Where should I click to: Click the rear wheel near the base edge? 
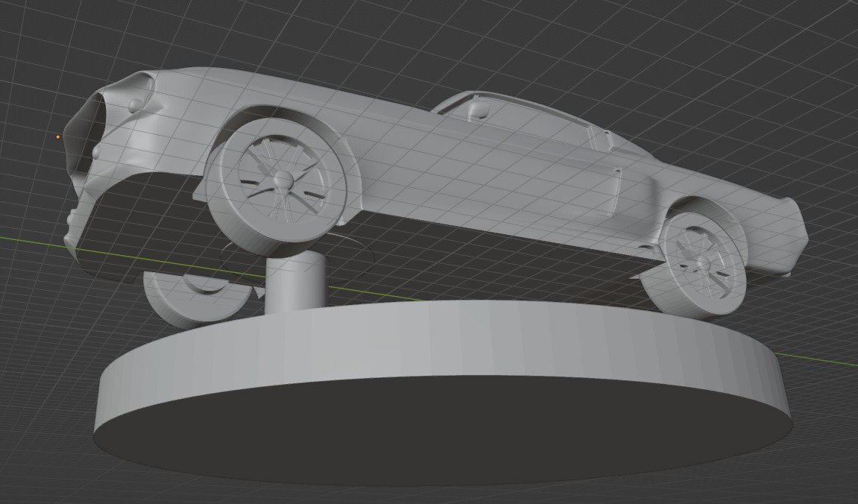694,265
